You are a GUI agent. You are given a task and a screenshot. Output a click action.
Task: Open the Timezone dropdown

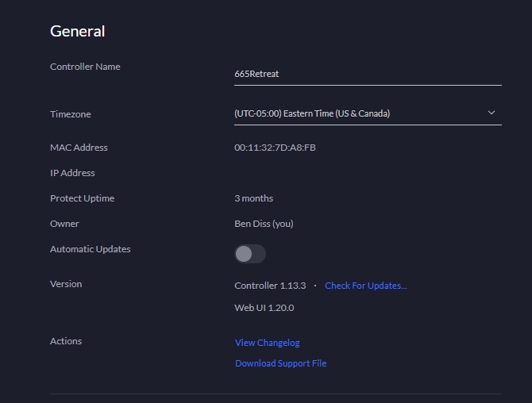[368, 113]
